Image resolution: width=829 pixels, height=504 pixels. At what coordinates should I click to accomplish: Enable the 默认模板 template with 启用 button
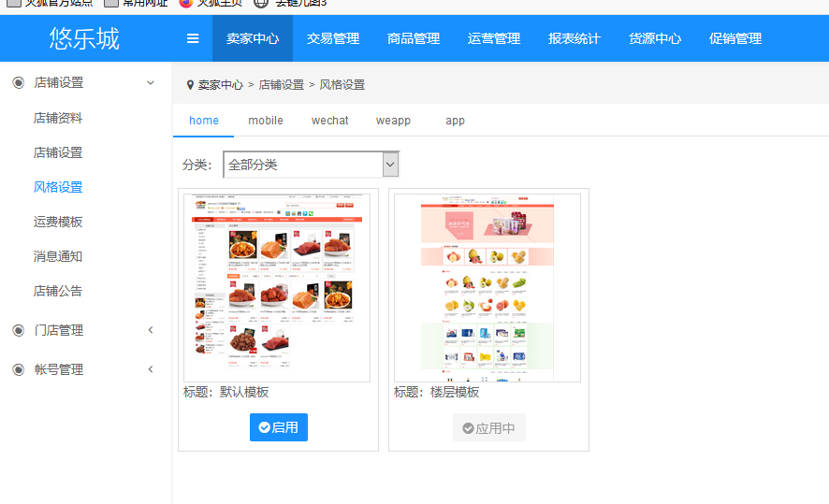tap(279, 427)
